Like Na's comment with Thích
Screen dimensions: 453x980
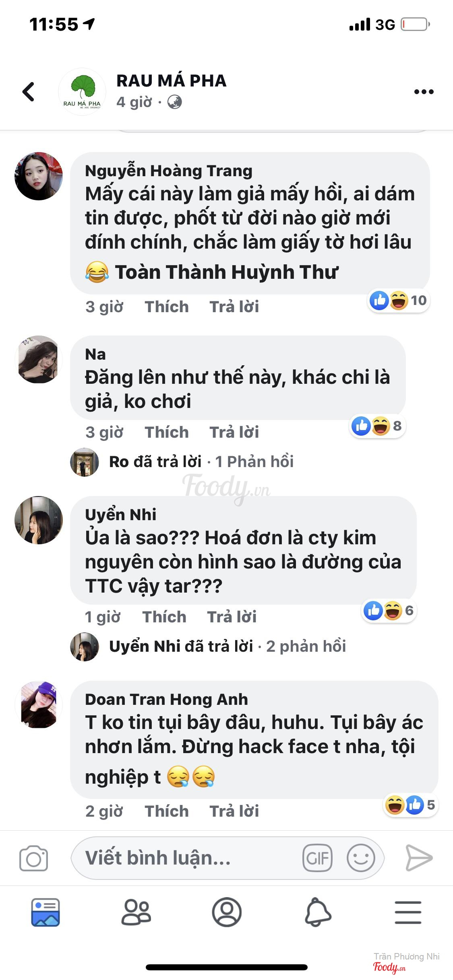pyautogui.click(x=167, y=432)
